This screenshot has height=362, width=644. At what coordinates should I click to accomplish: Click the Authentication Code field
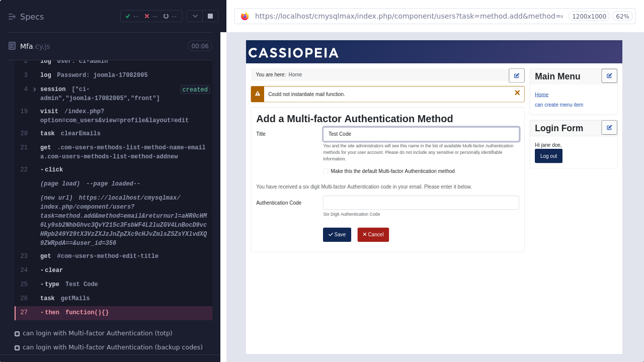[421, 203]
